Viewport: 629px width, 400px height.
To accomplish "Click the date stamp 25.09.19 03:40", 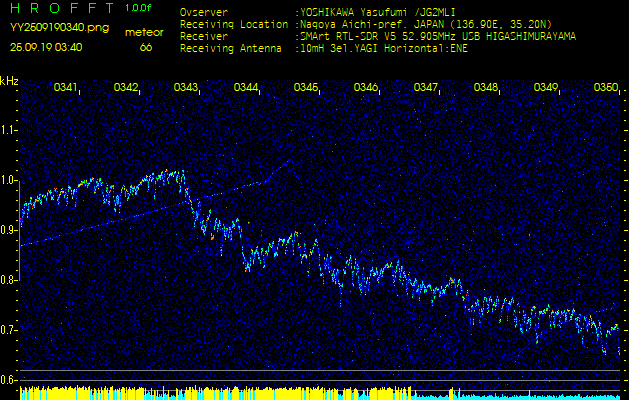I will (x=46, y=47).
